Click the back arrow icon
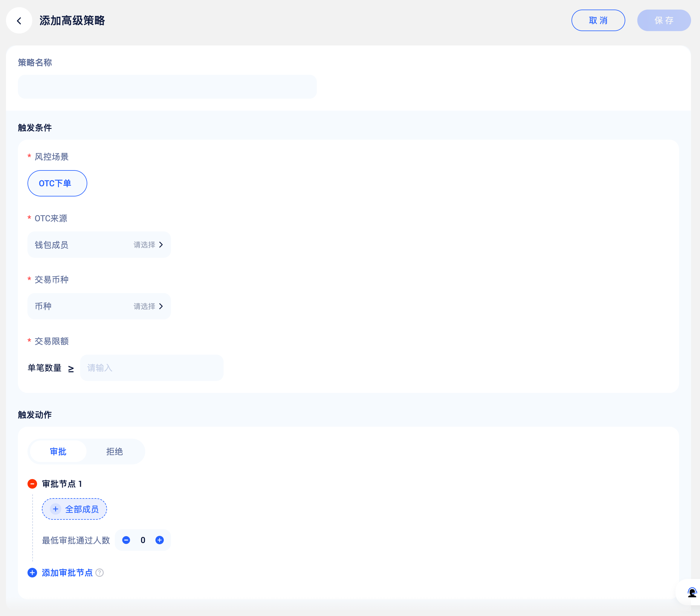Viewport: 700px width, 616px height. [x=19, y=21]
